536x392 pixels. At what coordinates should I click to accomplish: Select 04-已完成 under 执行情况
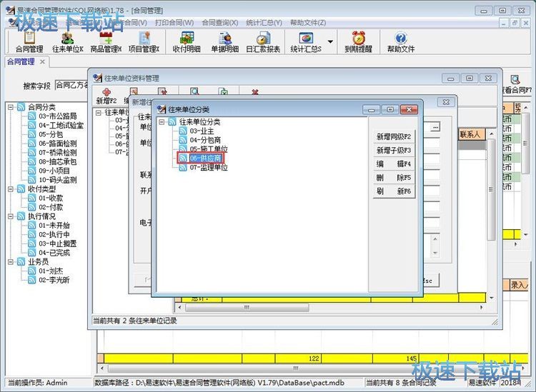tap(54, 253)
